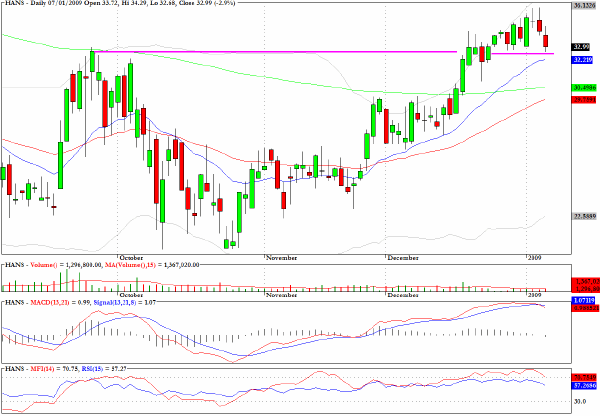The image size is (600, 416).
Task: Click the HANS Daily header text at top
Action: coord(120,3)
